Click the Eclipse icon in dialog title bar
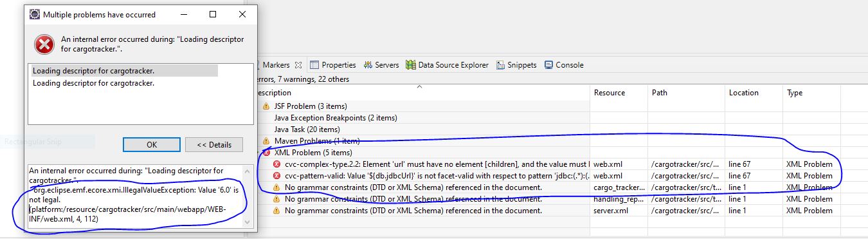The width and height of the screenshot is (868, 239). point(35,14)
